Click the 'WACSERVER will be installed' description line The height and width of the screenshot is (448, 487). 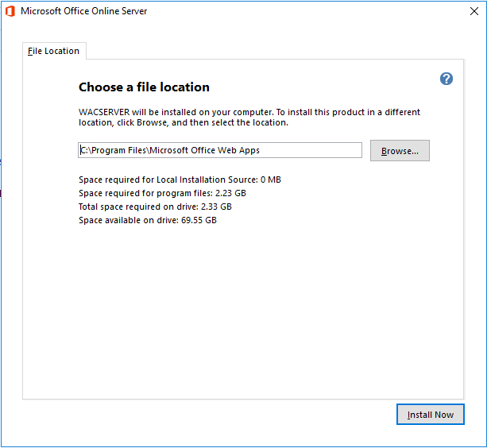(249, 112)
